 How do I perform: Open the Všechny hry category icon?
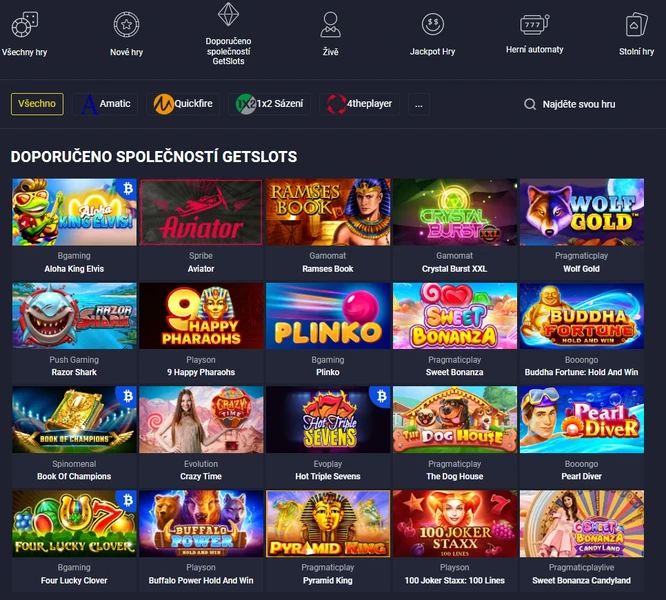point(25,25)
